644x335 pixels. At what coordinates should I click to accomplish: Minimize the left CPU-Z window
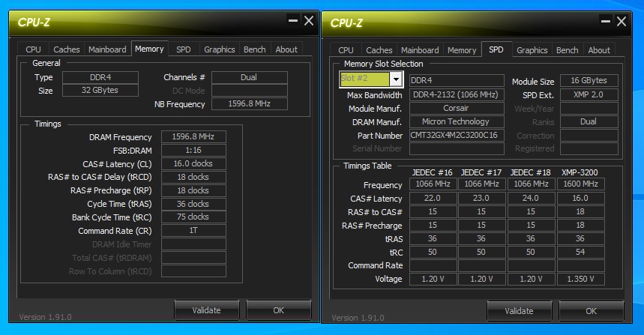[x=292, y=22]
